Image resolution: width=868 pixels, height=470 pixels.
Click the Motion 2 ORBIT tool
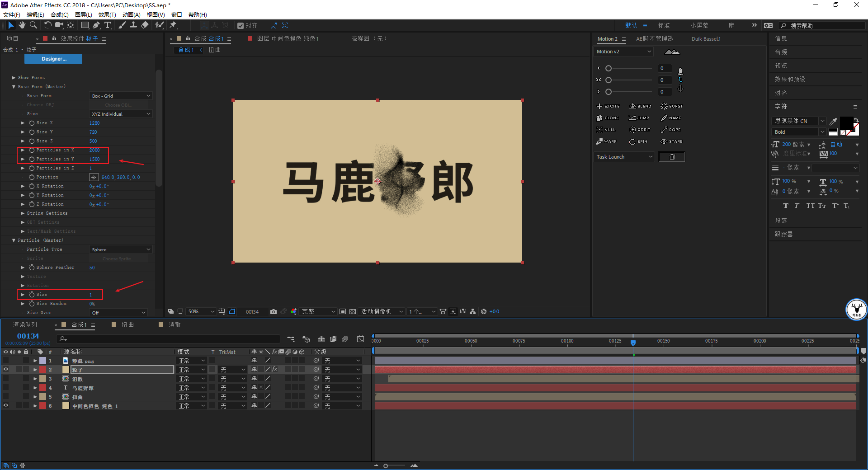click(x=640, y=130)
